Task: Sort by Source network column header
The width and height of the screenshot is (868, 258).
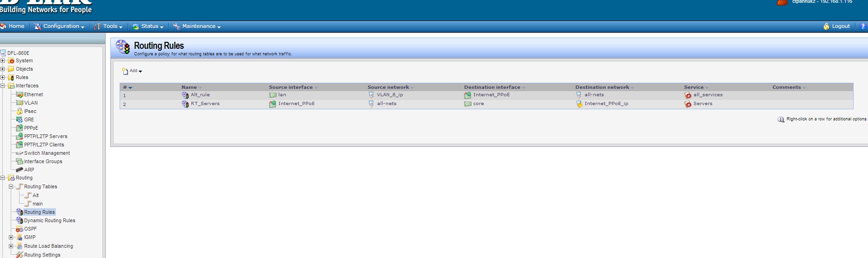Action: (390, 87)
